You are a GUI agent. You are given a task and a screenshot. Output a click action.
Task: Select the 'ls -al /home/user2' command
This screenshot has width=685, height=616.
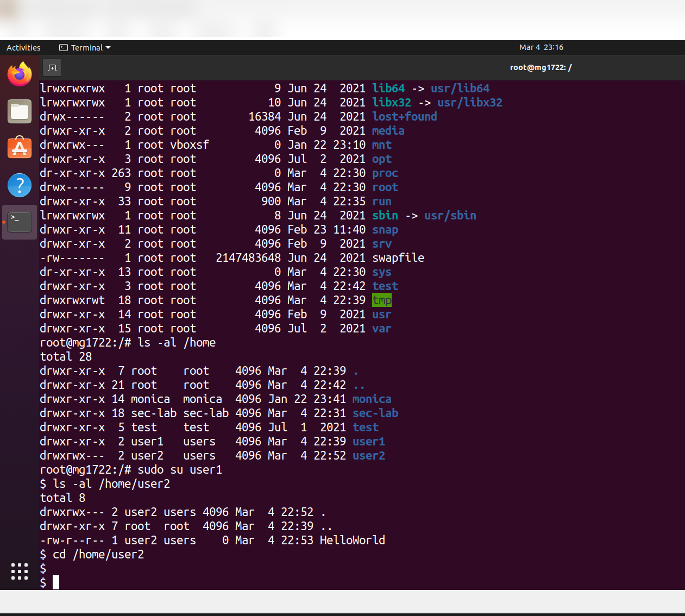pyautogui.click(x=111, y=483)
